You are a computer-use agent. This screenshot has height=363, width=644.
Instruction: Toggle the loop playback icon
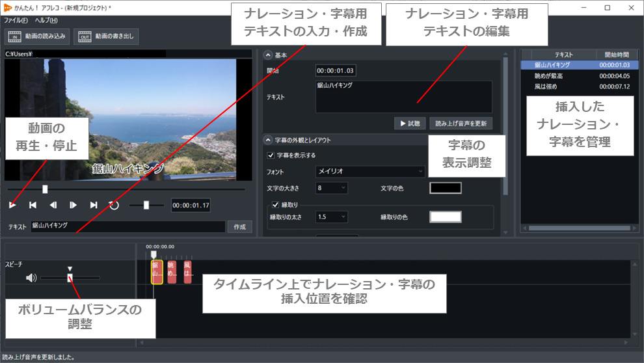coord(114,205)
